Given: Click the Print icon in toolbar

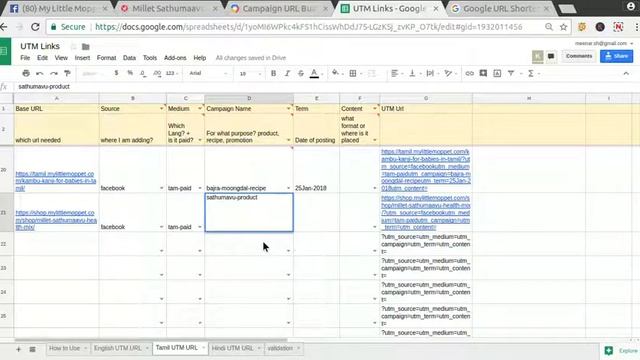Looking at the screenshot, I should 26,73.
